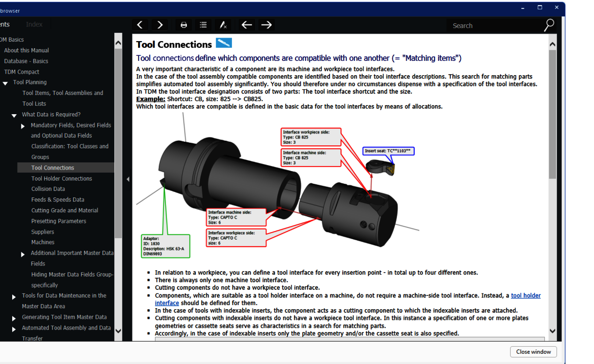Collapse the What Data is Required node

pyautogui.click(x=14, y=115)
